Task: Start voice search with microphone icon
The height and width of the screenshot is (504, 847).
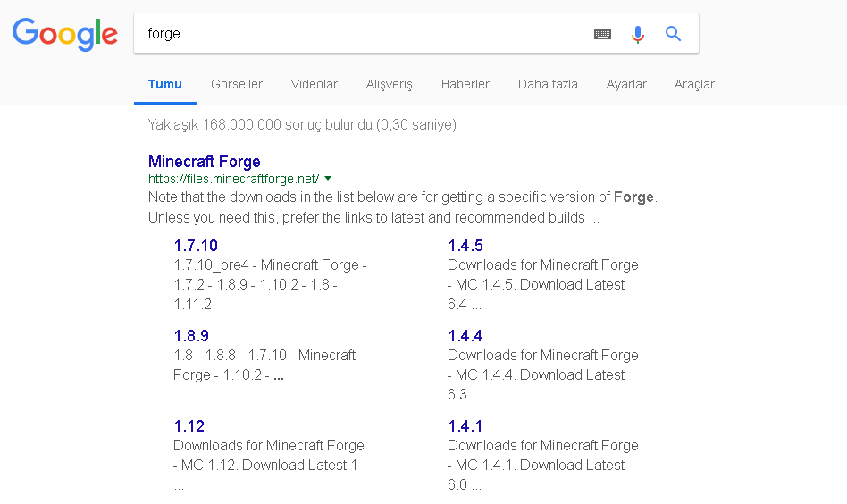Action: click(637, 34)
